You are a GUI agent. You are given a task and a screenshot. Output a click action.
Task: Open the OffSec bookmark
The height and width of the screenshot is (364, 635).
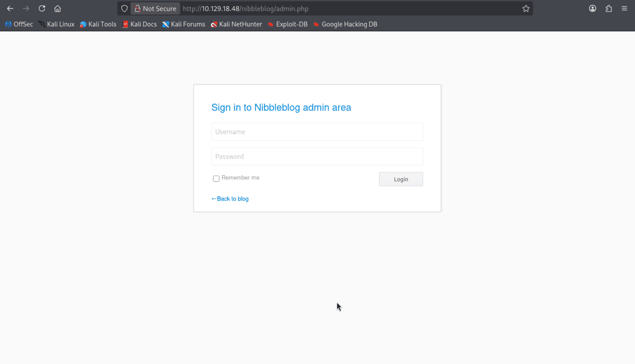pyautogui.click(x=19, y=24)
